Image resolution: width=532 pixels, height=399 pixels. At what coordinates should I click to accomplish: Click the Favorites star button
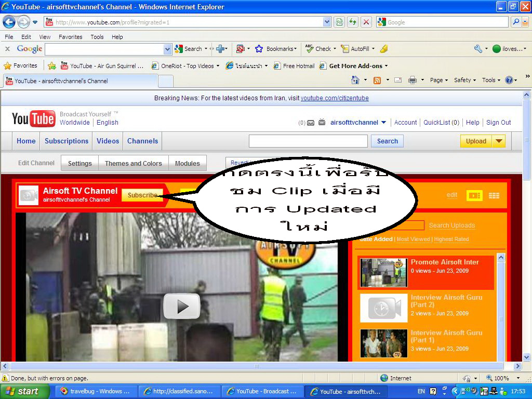click(20, 65)
